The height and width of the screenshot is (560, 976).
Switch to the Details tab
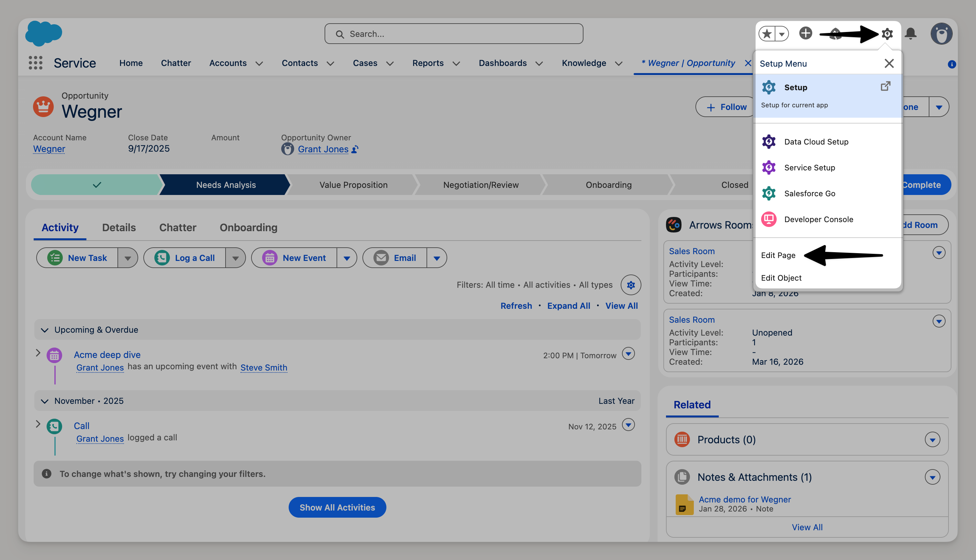pyautogui.click(x=118, y=227)
